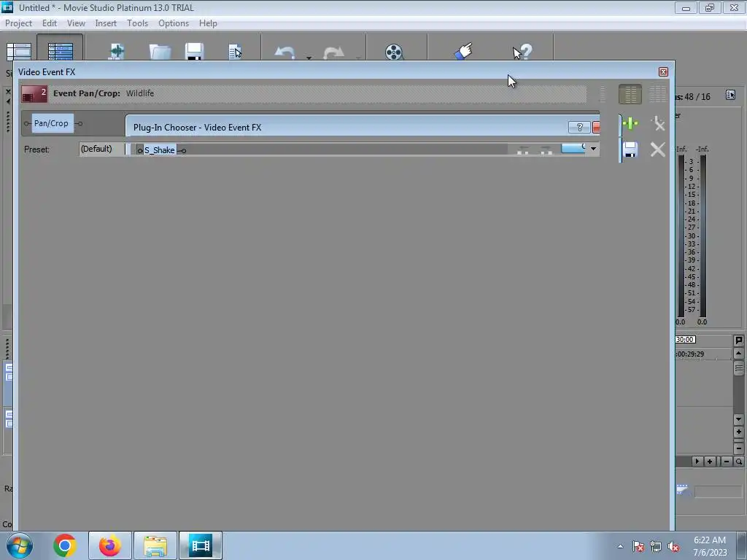The width and height of the screenshot is (747, 560).
Task: Click the network tray icon
Action: point(656,547)
